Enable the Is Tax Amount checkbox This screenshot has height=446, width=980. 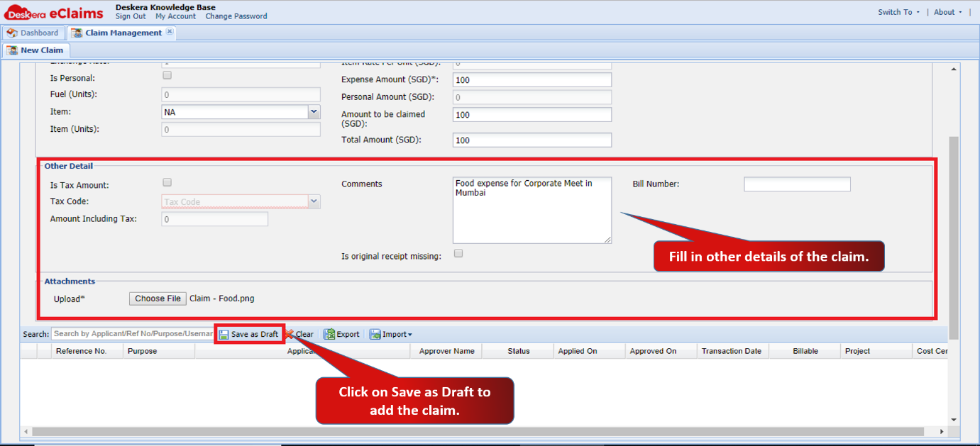pos(167,182)
